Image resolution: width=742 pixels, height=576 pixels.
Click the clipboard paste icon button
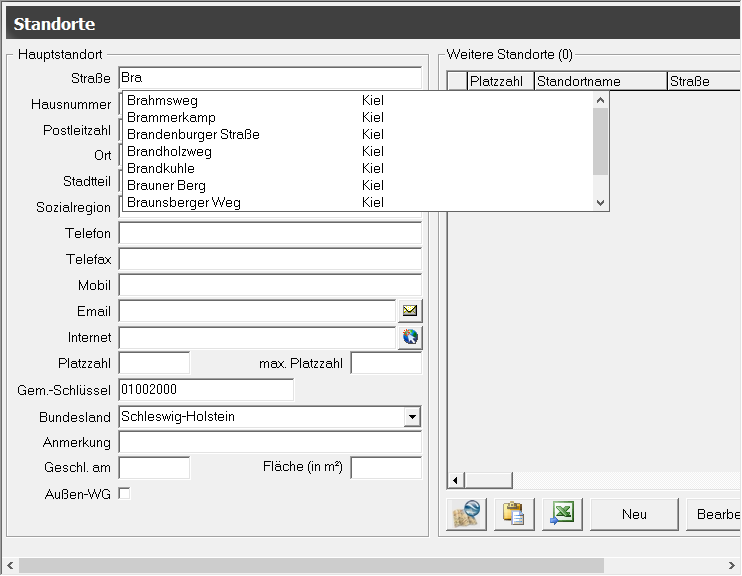coord(514,514)
